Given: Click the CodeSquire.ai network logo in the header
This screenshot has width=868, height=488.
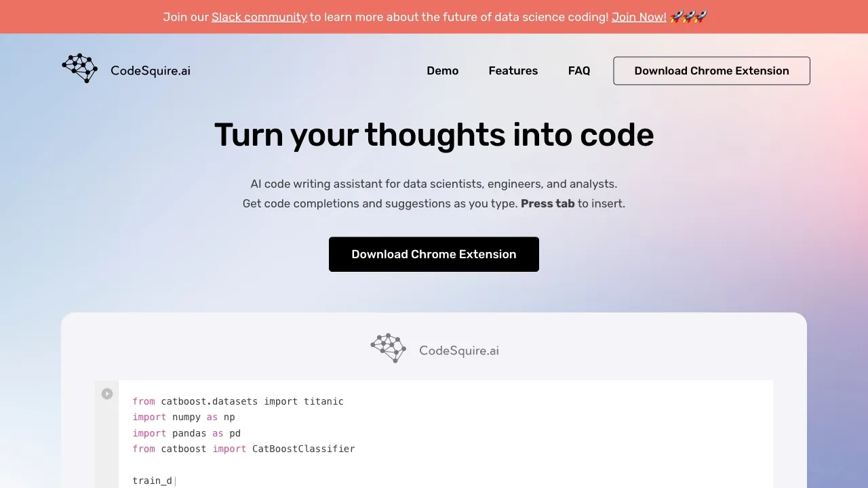Looking at the screenshot, I should coord(79,68).
